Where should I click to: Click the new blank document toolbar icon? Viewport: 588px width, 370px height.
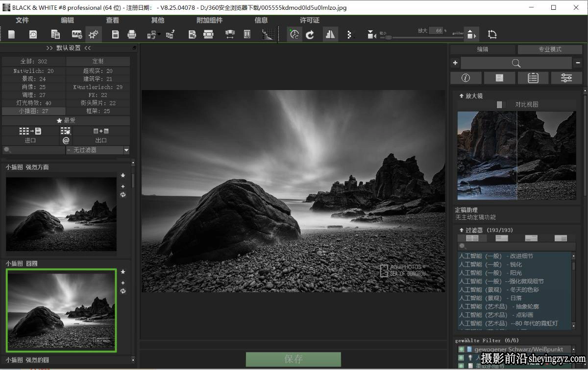[x=12, y=34]
